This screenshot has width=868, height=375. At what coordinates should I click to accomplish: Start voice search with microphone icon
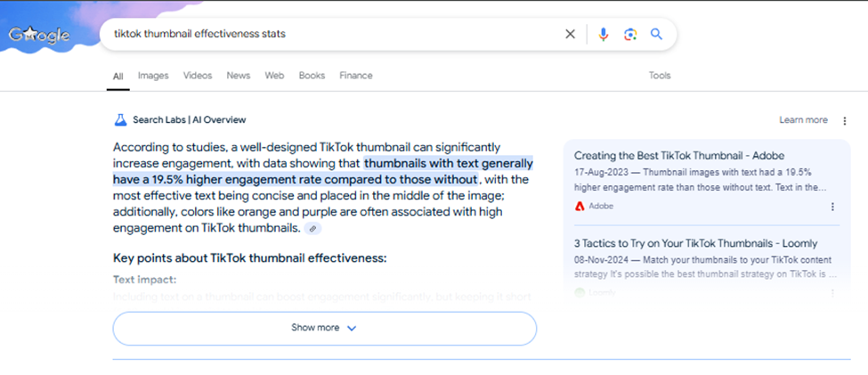tap(603, 34)
